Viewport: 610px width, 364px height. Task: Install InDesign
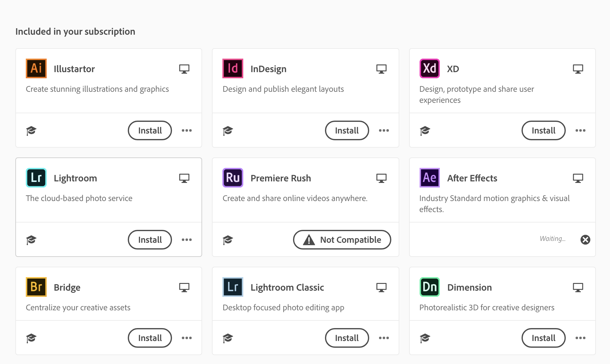click(x=347, y=130)
